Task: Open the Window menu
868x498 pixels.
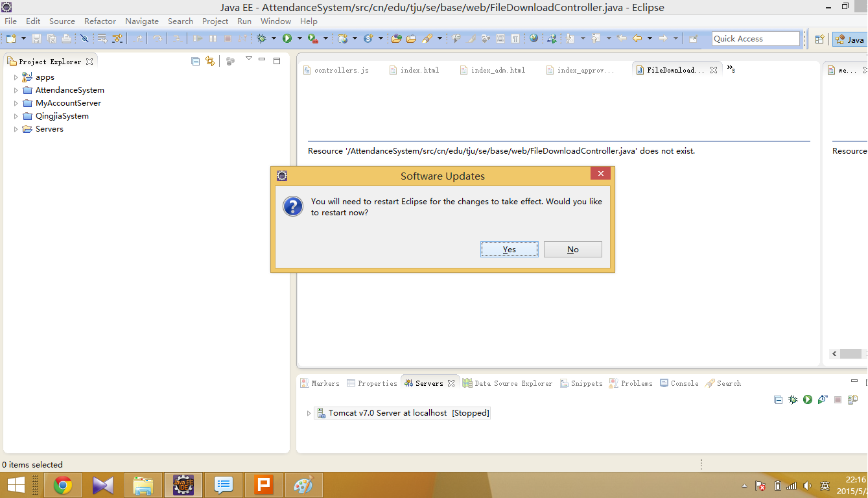Action: click(x=276, y=21)
